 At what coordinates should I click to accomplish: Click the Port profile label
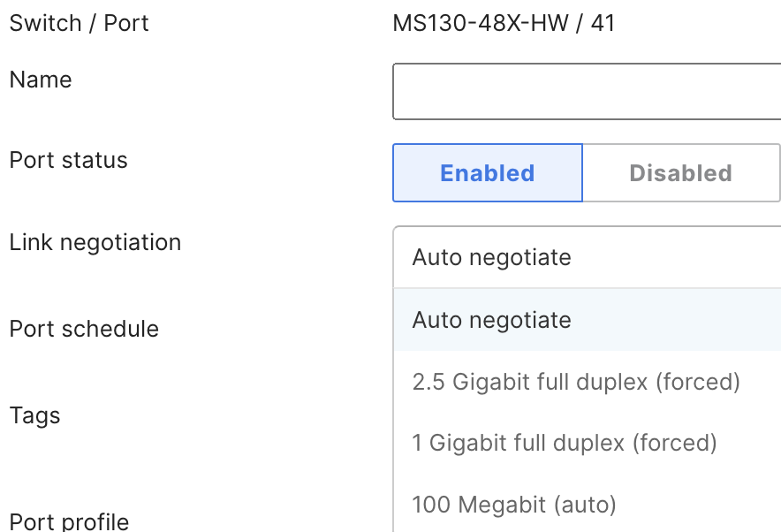pos(69,521)
